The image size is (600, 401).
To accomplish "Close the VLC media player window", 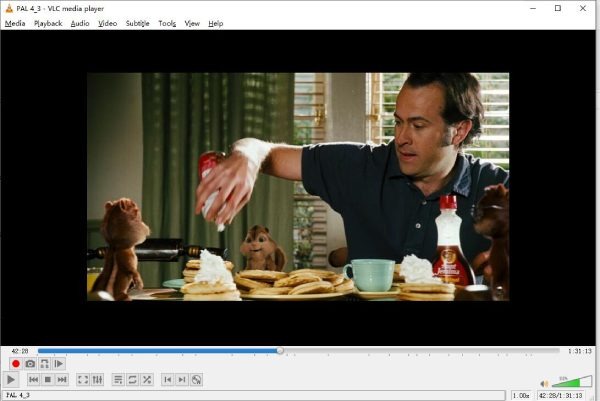I will point(583,8).
